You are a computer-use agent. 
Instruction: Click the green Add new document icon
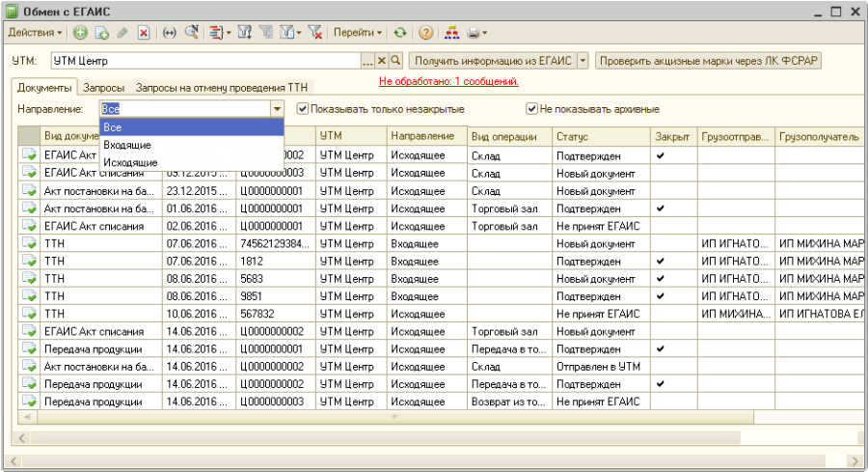[x=80, y=33]
